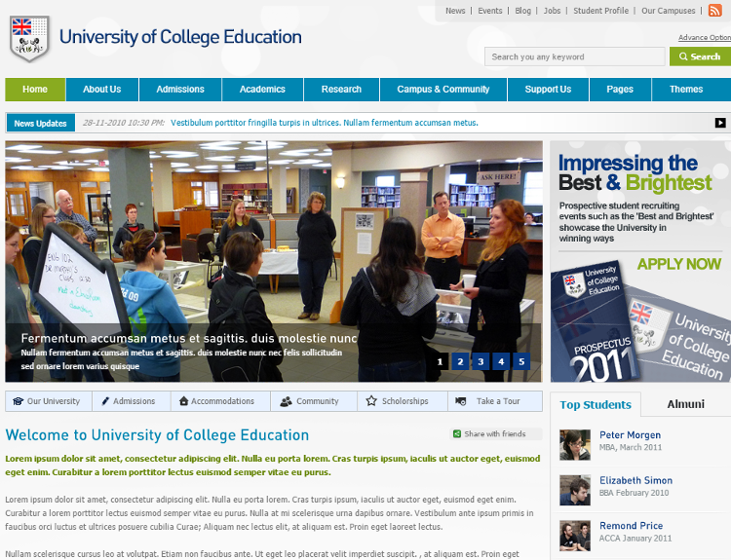Click the Elizabeth Simon name link
This screenshot has height=560, width=731.
point(635,480)
